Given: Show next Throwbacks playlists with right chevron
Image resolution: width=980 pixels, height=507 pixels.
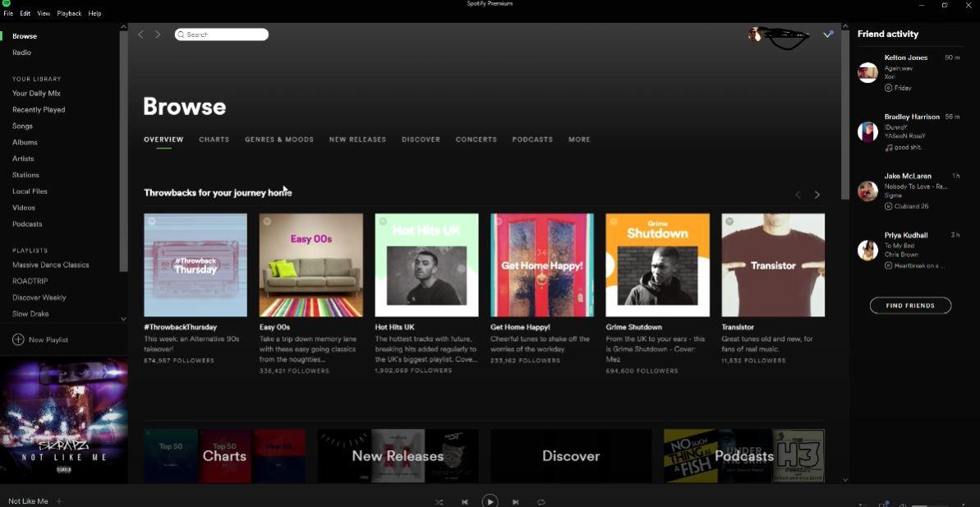Looking at the screenshot, I should [x=817, y=195].
